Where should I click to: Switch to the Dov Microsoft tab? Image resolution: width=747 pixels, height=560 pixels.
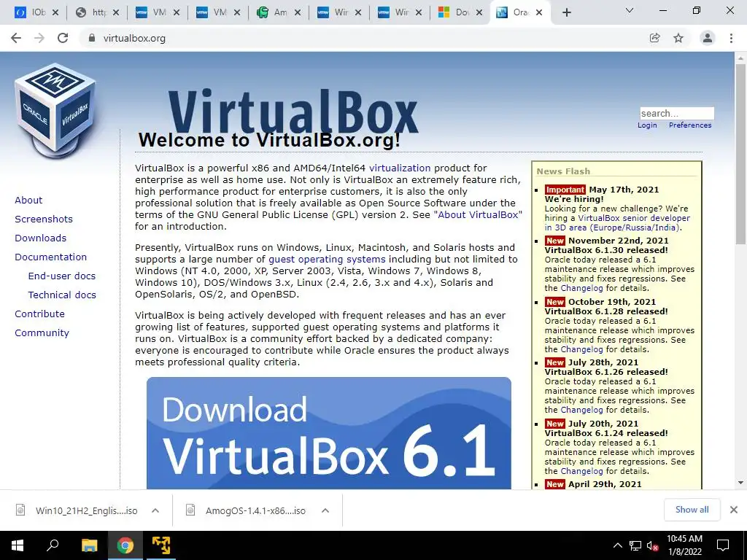(460, 12)
